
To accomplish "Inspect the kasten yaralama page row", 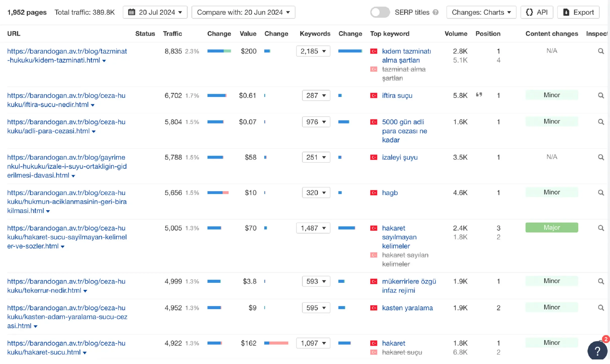I will pyautogui.click(x=601, y=308).
